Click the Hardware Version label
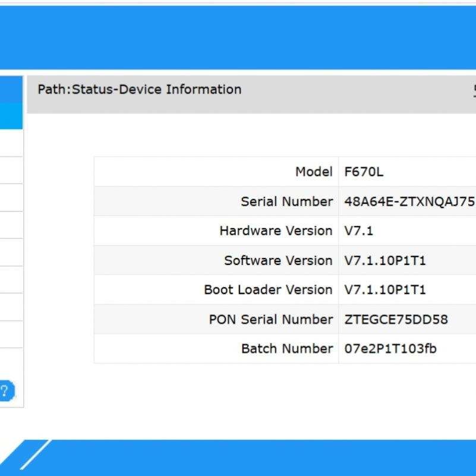The width and height of the screenshot is (476, 476). point(276,231)
